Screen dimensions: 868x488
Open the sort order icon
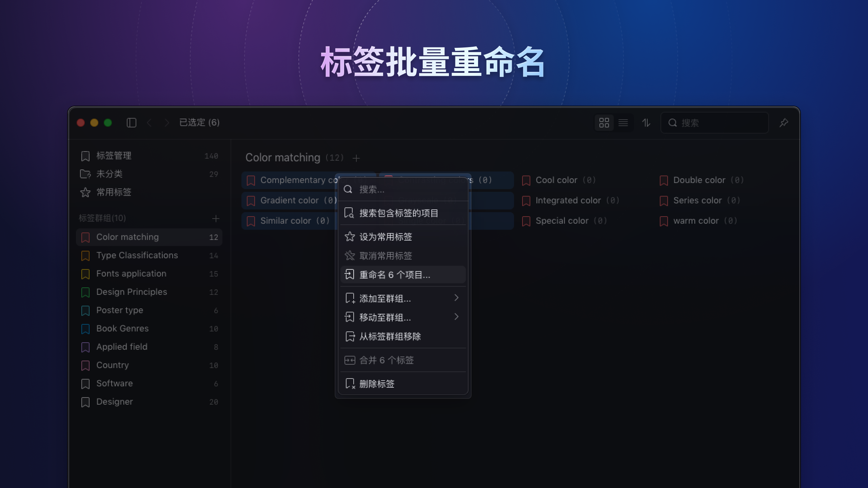click(x=647, y=123)
